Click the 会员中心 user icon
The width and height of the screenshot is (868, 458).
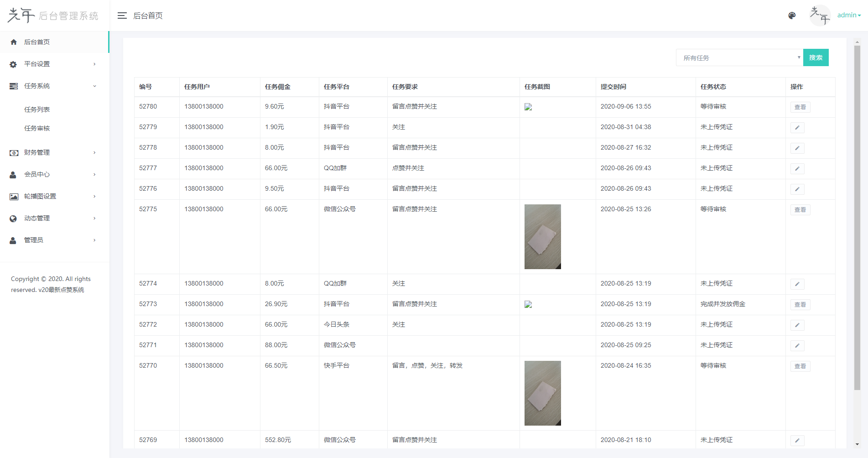tap(14, 174)
